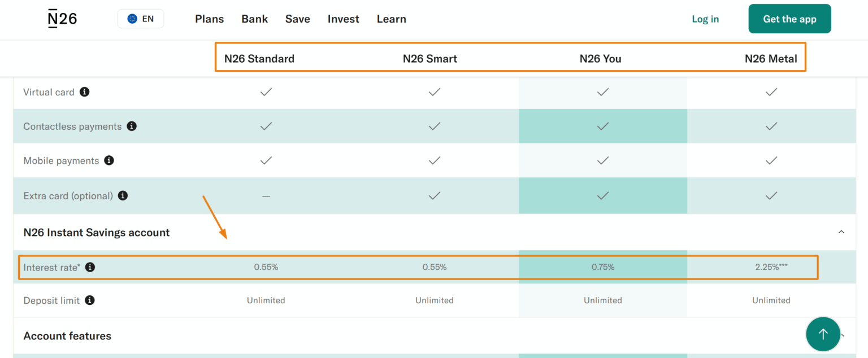Open the Mobile payments info tooltip
This screenshot has height=358, width=868.
point(108,160)
